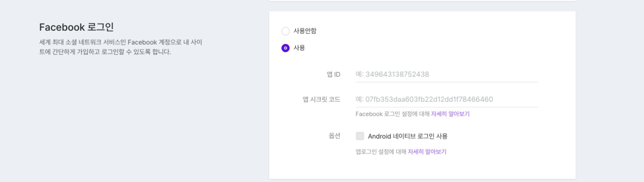The width and height of the screenshot is (644, 182).
Task: Click the Android 네이티브 로그인 사용 label
Action: point(407,136)
